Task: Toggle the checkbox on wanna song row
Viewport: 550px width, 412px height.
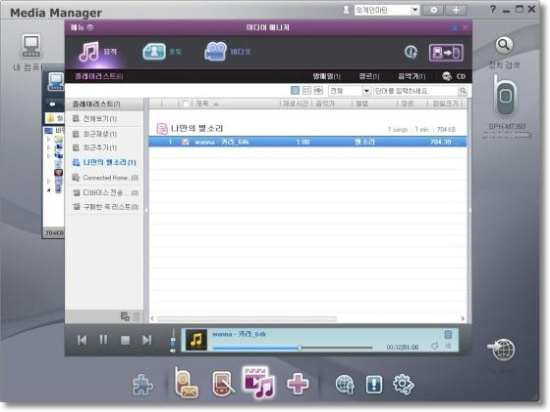Action: 185,142
